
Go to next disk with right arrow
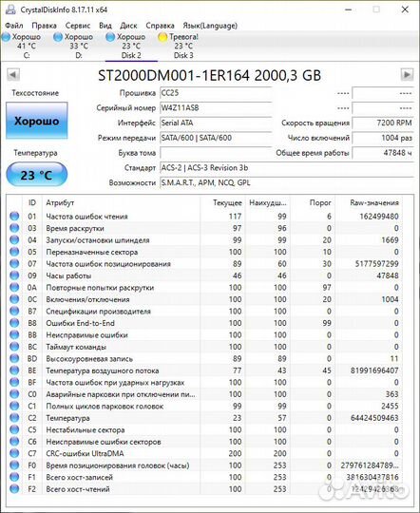pyautogui.click(x=407, y=75)
